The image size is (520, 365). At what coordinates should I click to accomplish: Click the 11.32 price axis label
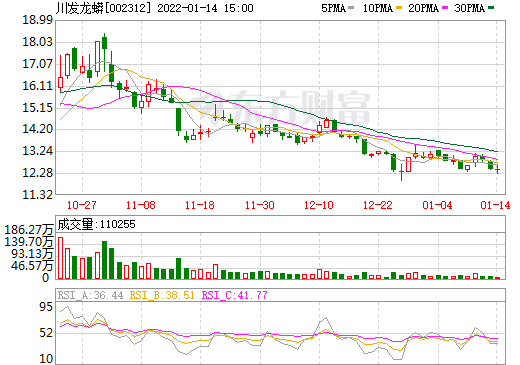(x=37, y=195)
